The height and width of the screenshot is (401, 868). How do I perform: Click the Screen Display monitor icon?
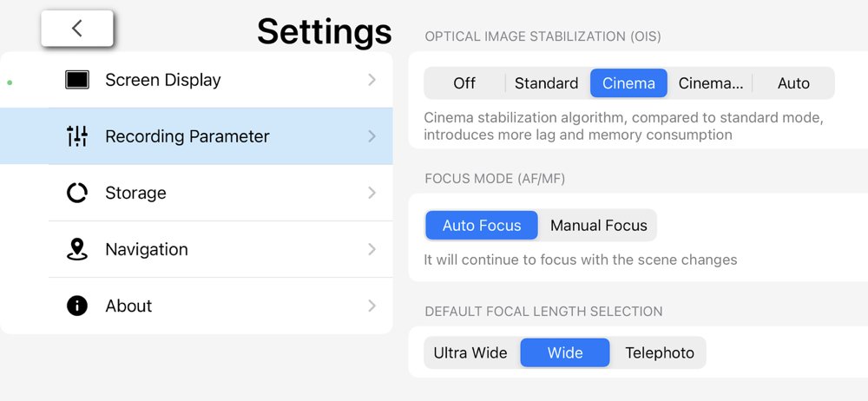77,80
